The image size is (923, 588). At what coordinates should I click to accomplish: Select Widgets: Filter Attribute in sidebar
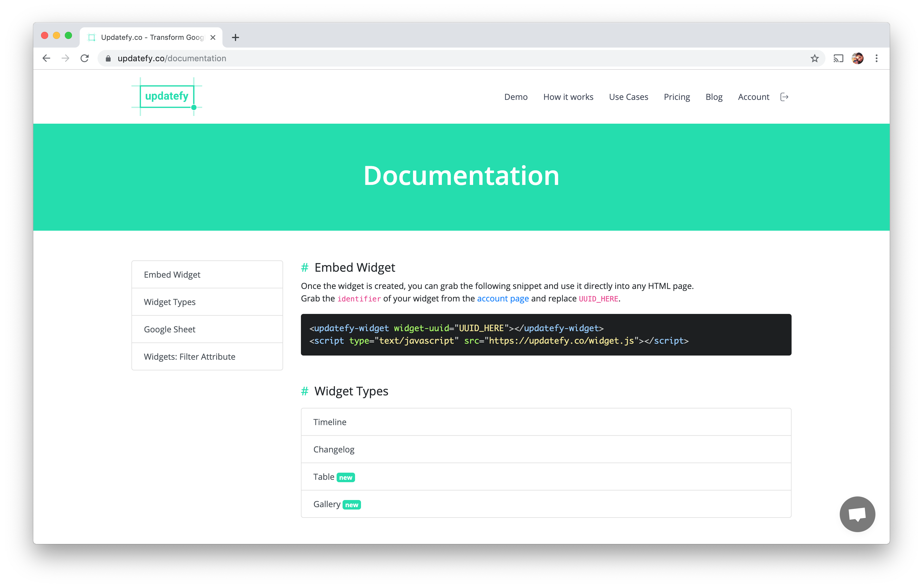(x=207, y=356)
